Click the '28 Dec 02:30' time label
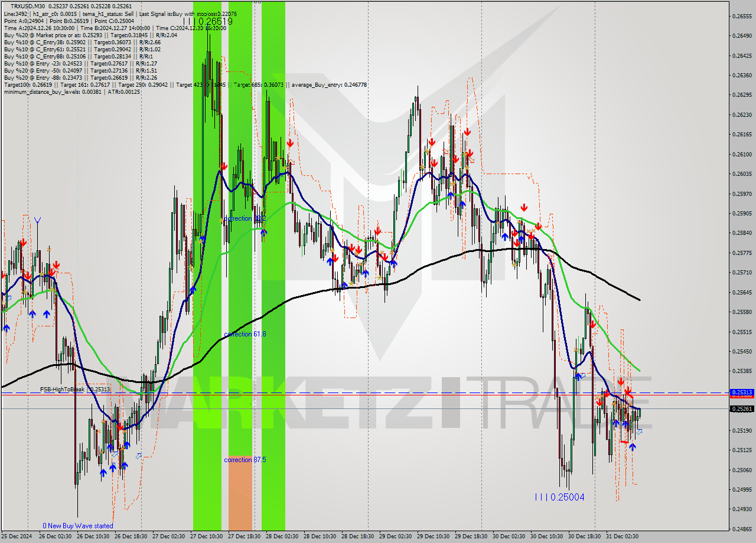This screenshot has height=543, width=756. pos(282,537)
